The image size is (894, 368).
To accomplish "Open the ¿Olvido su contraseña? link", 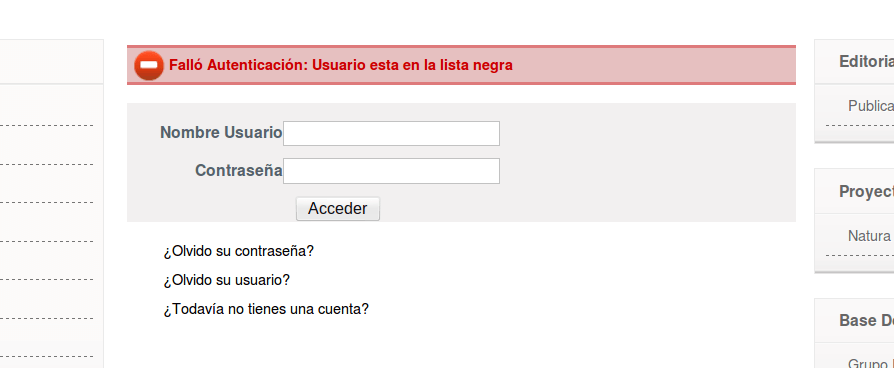I will [238, 251].
